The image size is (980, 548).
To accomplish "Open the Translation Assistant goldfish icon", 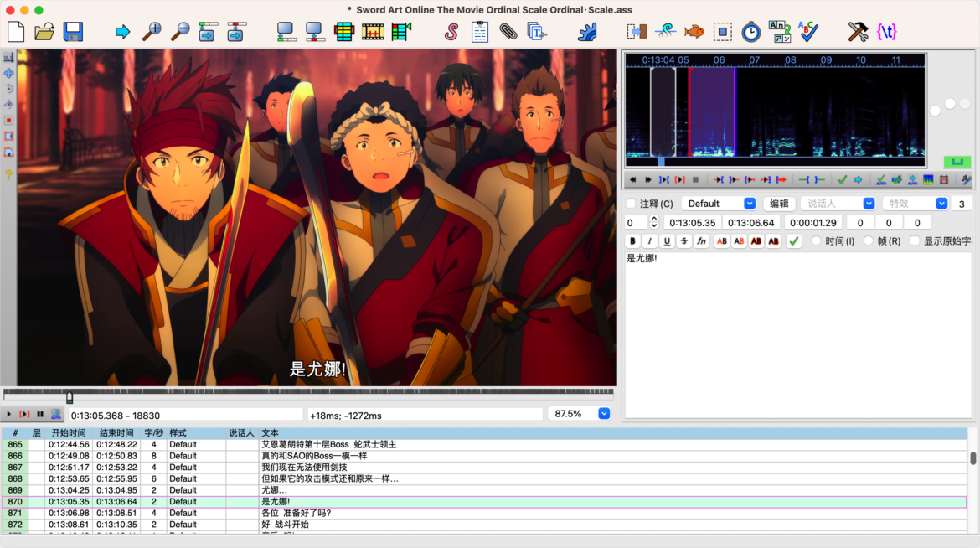I will pyautogui.click(x=694, y=31).
